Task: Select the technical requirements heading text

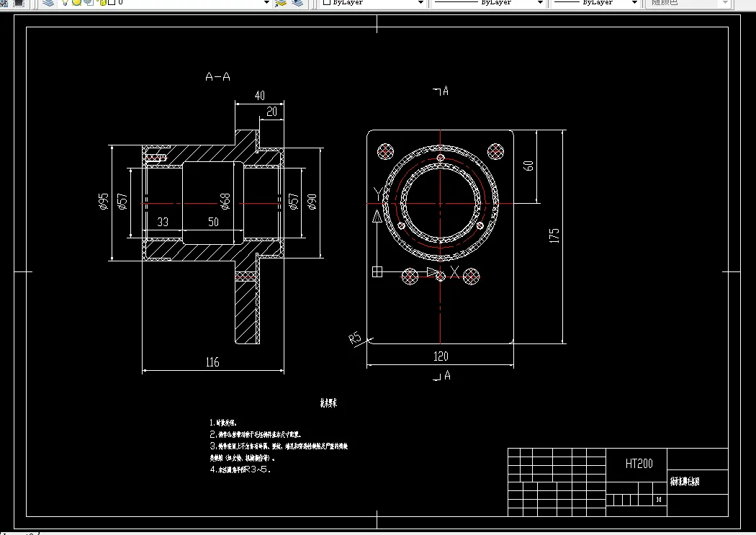Action: tap(328, 403)
